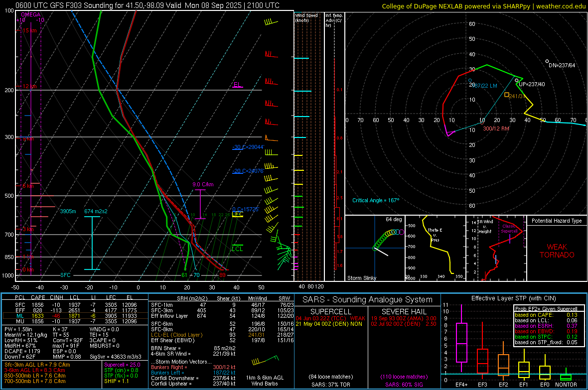Click the 64 deg slinky tilt value
The image size is (588, 390).
coord(394,219)
